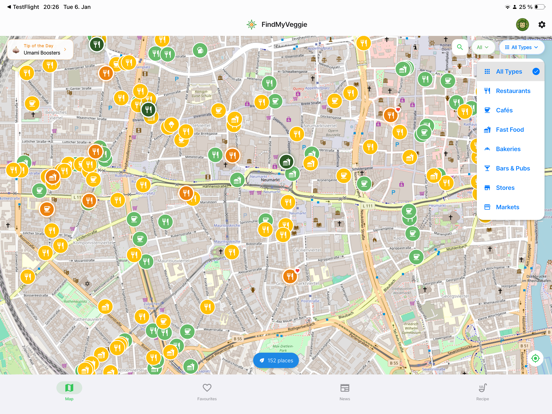552x414 pixels.
Task: Switch to the Map tab
Action: [x=69, y=391]
